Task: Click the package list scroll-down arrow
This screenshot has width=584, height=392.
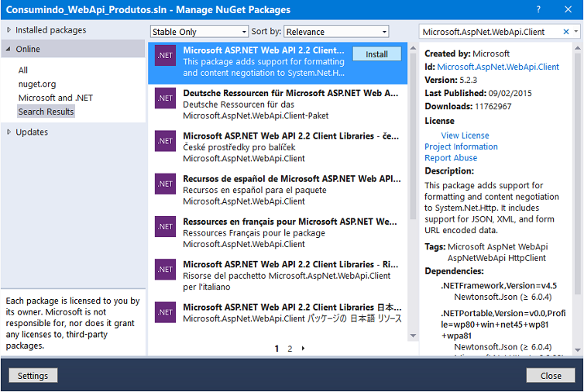Action: click(x=413, y=335)
